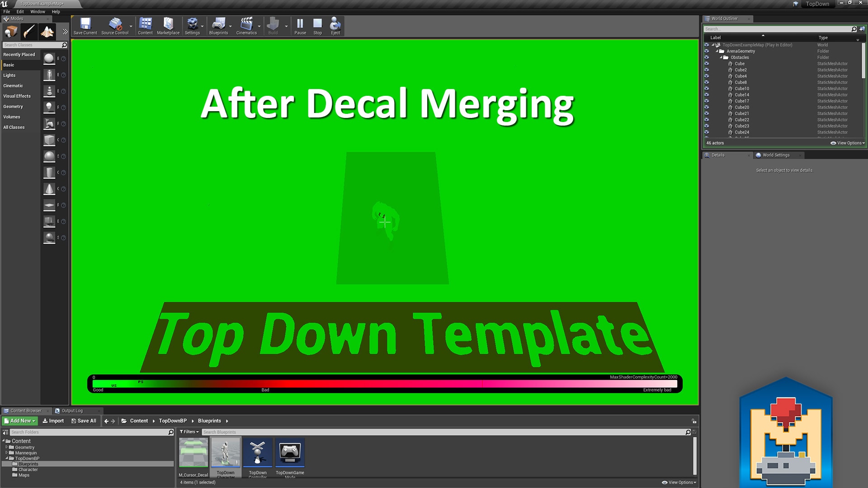
Task: Toggle visibility of ArenaGeometry folder
Action: coord(707,51)
